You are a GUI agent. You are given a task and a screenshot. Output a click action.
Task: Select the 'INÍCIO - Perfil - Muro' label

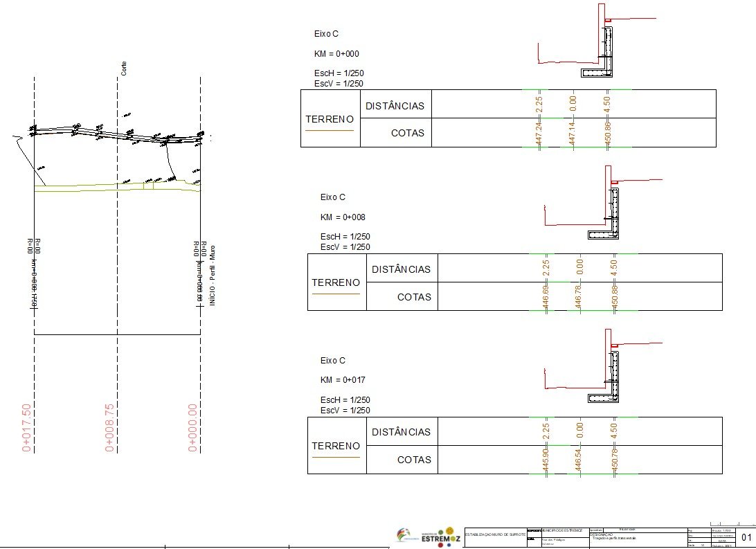tap(212, 276)
